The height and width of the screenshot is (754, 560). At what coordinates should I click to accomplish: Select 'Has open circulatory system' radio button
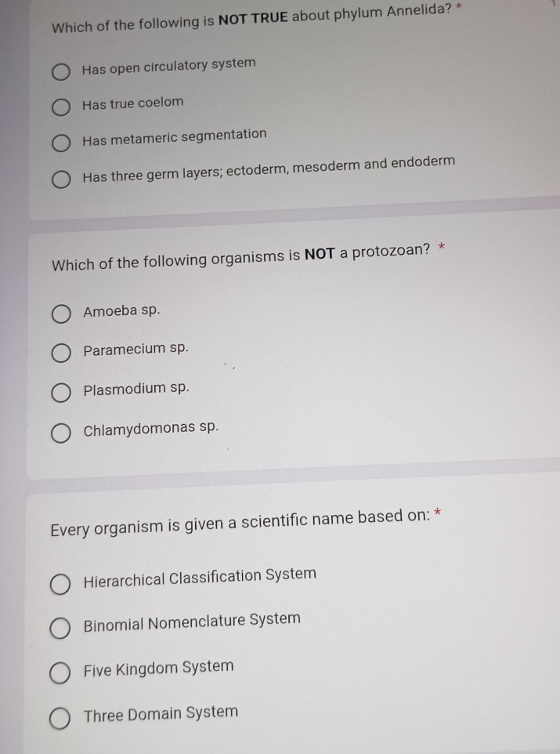point(62,73)
